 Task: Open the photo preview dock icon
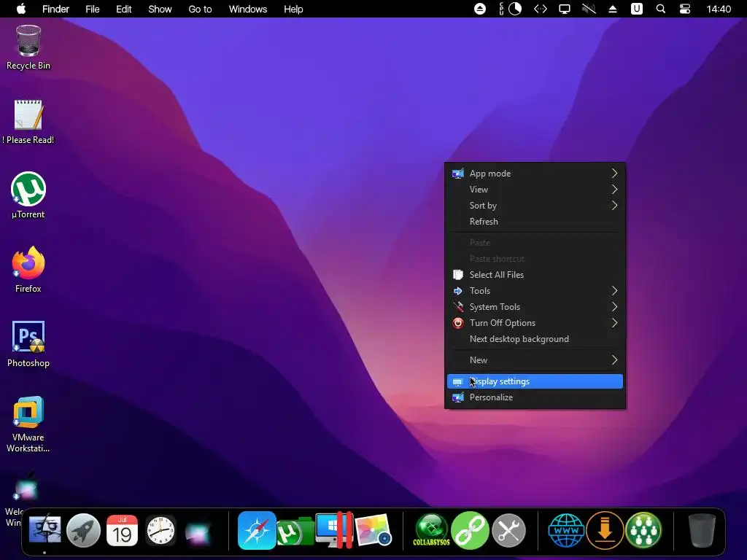click(x=373, y=530)
